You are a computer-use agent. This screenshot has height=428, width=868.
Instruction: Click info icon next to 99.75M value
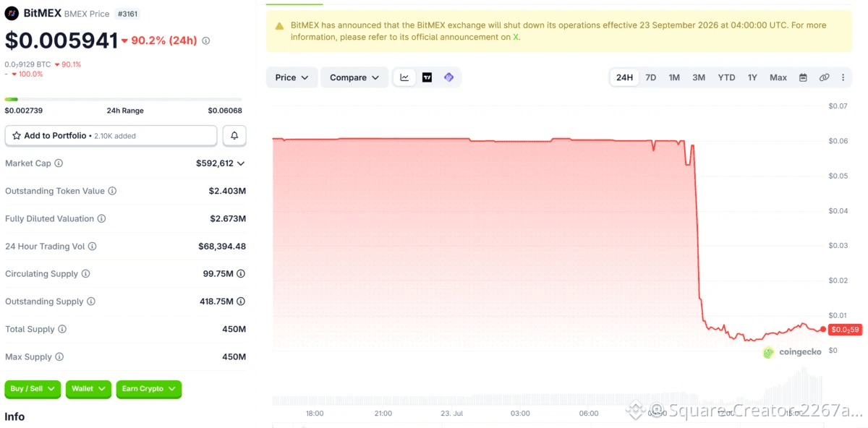[x=241, y=274]
